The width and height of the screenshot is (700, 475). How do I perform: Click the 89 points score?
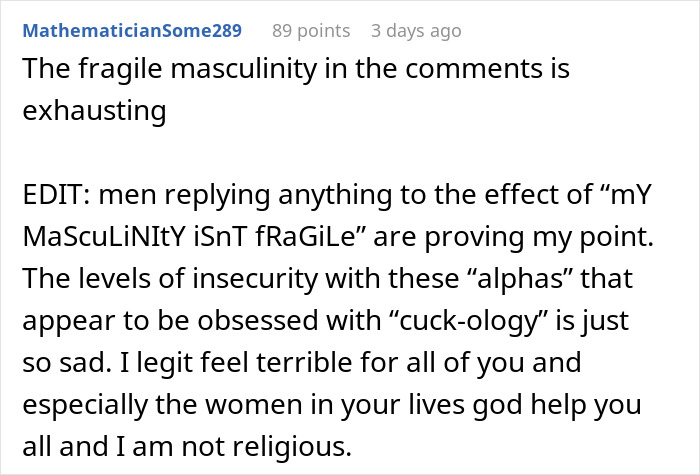(x=311, y=31)
